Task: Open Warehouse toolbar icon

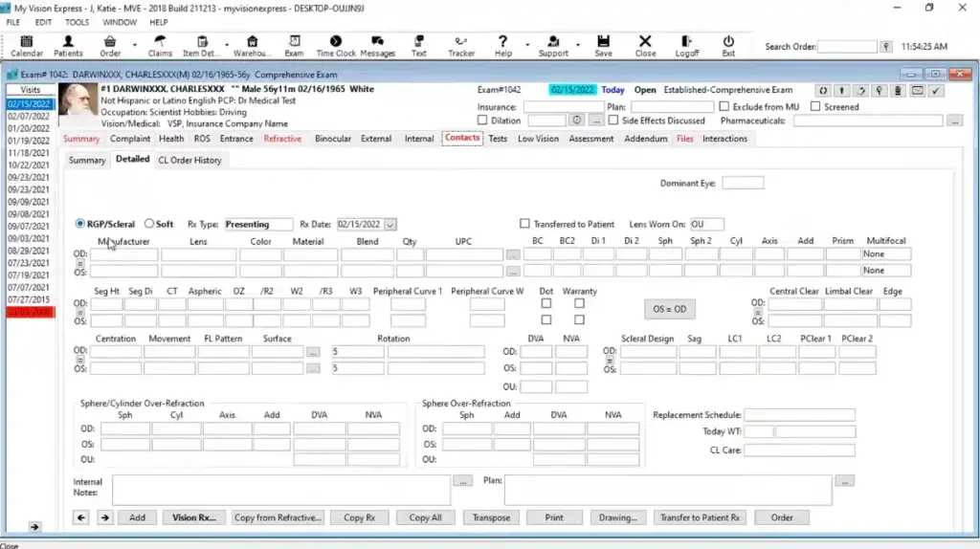Action: point(252,46)
